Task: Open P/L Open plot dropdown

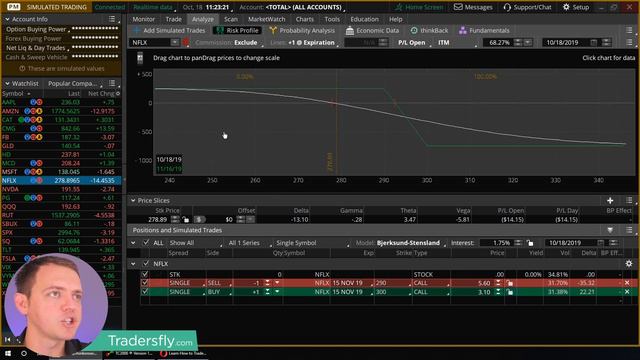Action: [x=413, y=42]
